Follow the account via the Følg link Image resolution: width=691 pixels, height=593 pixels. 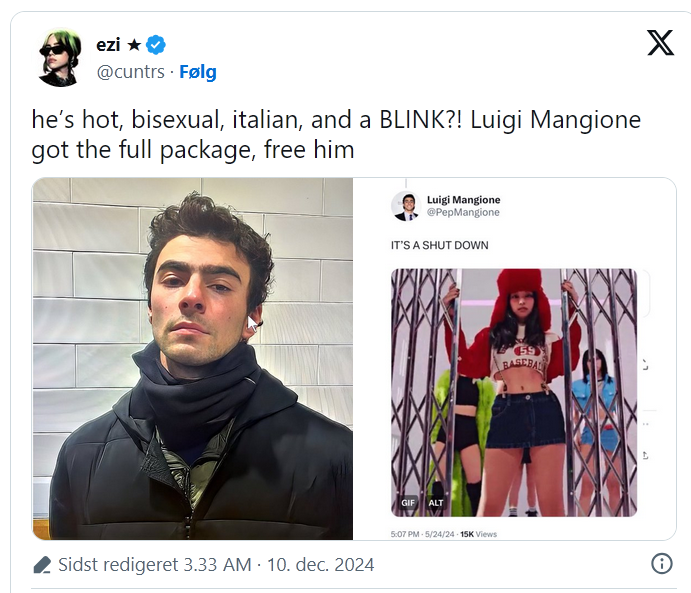click(x=198, y=72)
